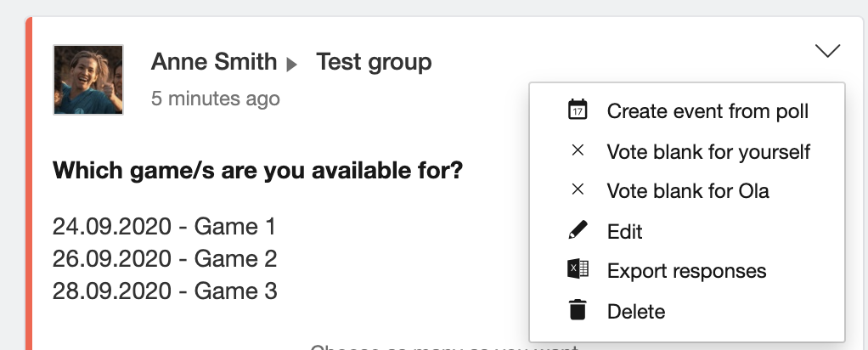Select Export responses menu entry
Image resolution: width=868 pixels, height=350 pixels.
(x=687, y=271)
